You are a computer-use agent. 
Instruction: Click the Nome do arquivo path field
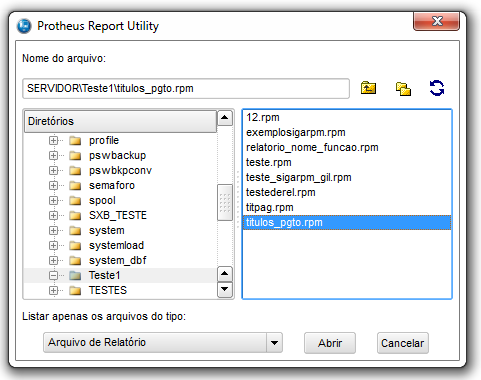pyautogui.click(x=186, y=89)
